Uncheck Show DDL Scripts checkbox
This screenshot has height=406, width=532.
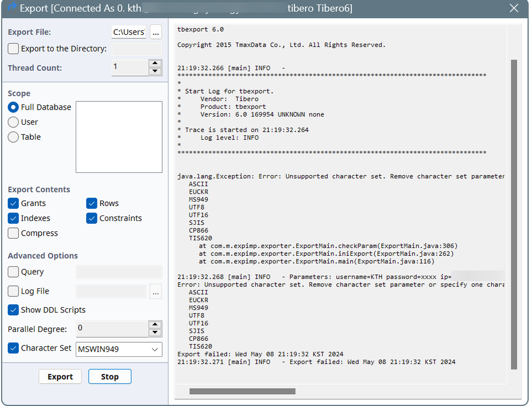(13, 310)
